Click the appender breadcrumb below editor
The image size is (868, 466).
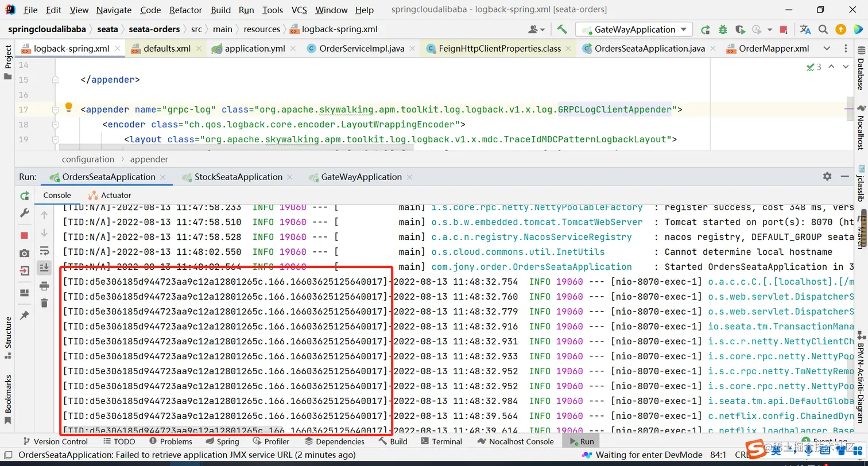(149, 159)
